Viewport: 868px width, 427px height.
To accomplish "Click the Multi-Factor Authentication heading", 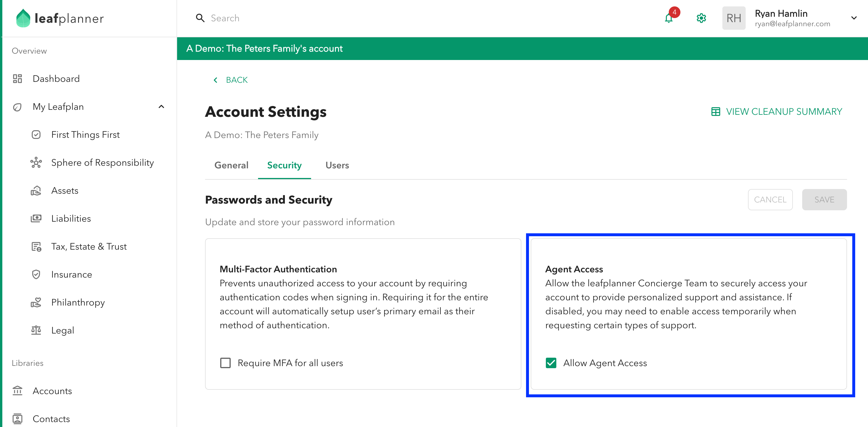I will 278,269.
